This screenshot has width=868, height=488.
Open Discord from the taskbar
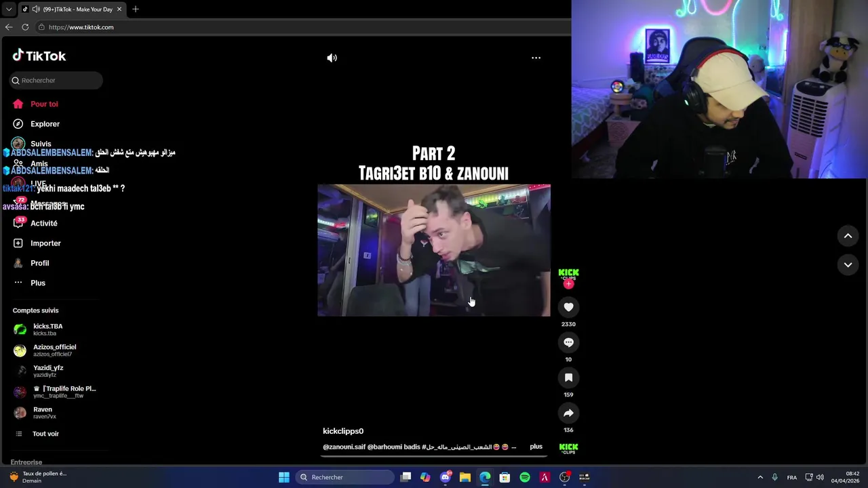[x=446, y=477]
